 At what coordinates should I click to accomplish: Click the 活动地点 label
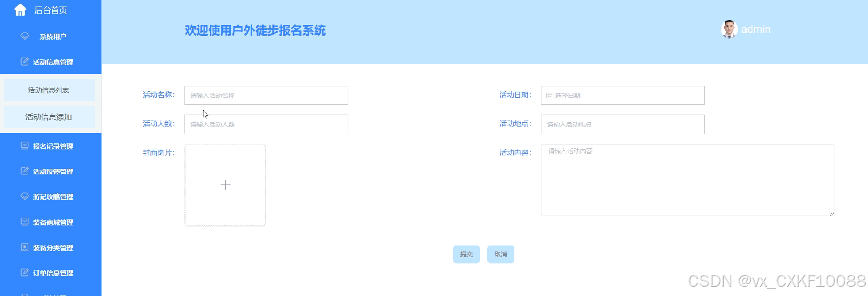pos(515,123)
